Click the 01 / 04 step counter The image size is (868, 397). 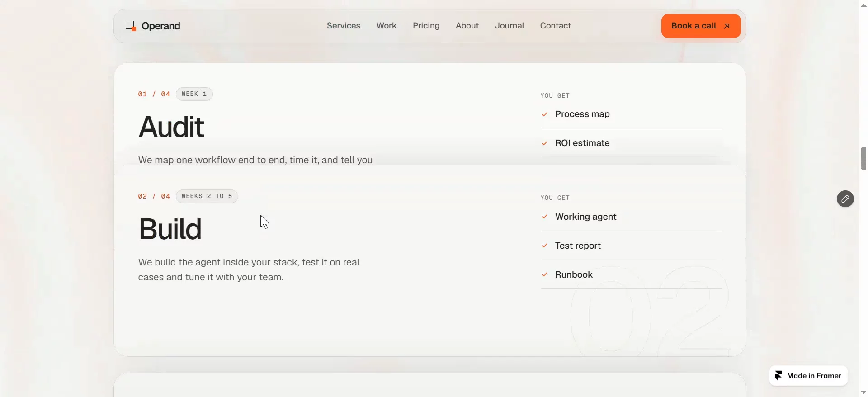pos(154,94)
